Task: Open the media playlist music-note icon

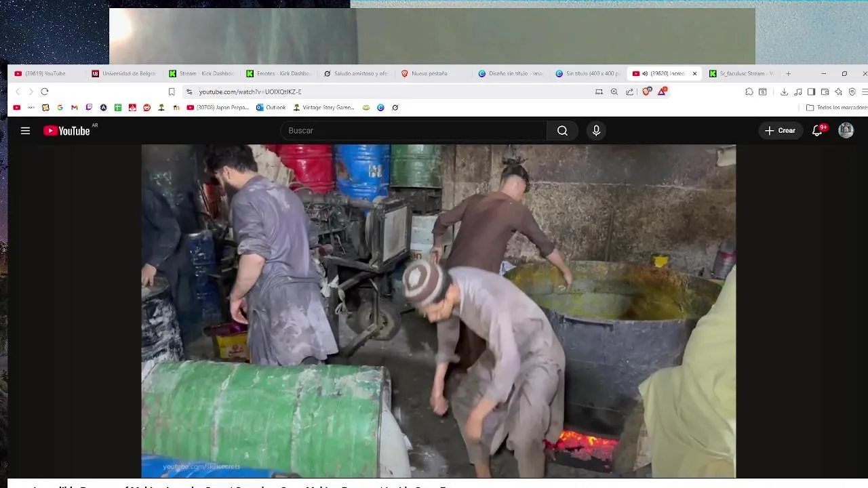Action: [x=798, y=91]
